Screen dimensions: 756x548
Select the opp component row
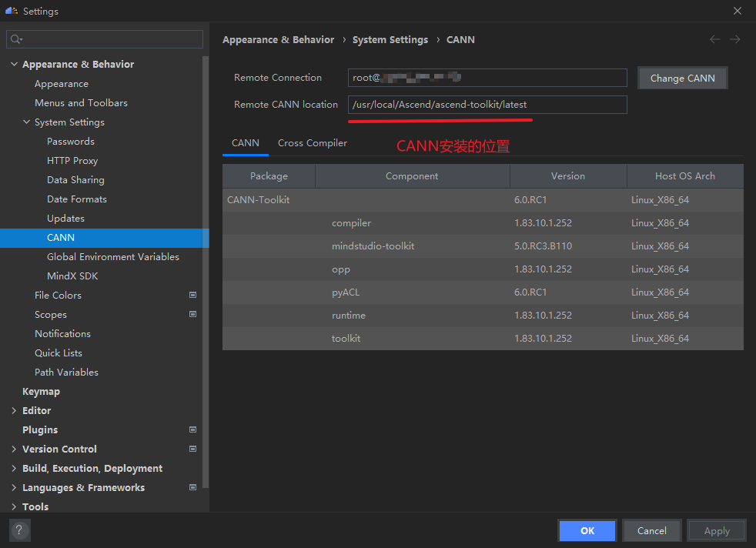(483, 269)
